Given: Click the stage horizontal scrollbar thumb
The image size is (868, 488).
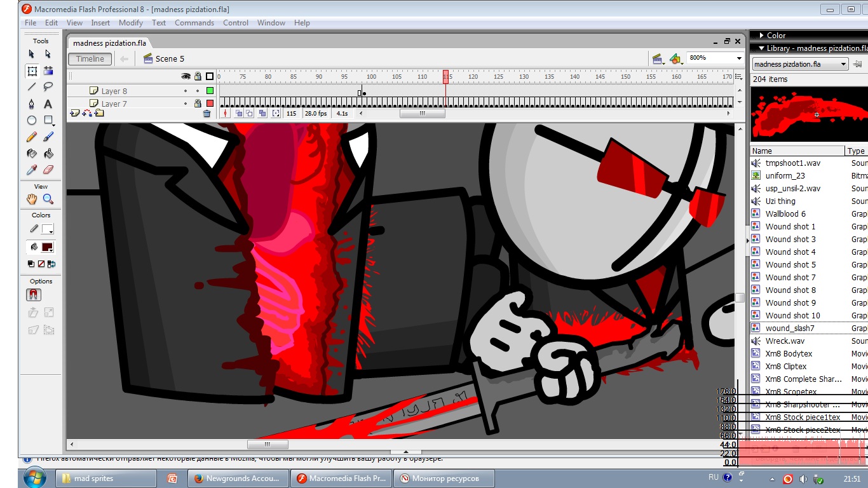Looking at the screenshot, I should coord(268,444).
